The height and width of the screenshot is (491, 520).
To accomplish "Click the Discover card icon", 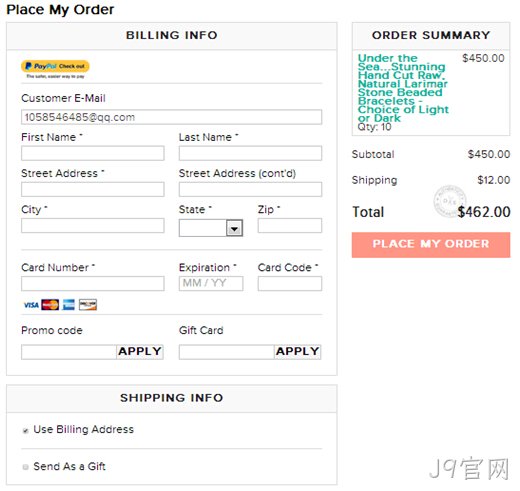I will [x=88, y=305].
